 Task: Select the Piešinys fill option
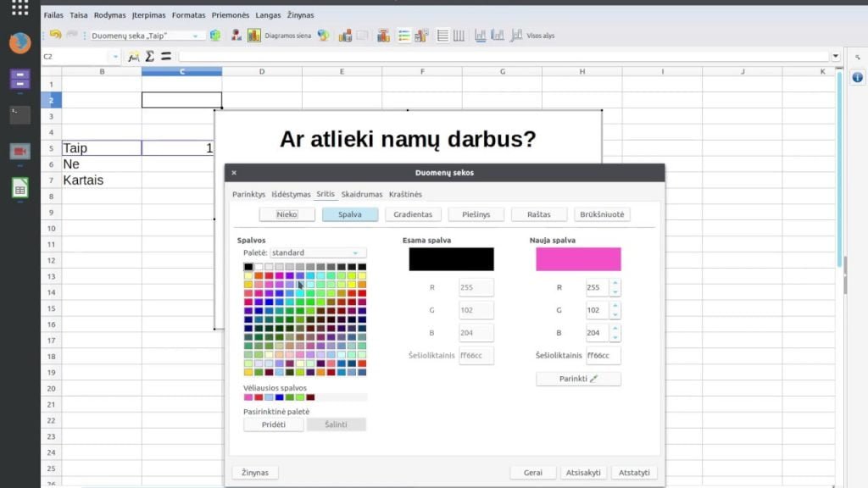pyautogui.click(x=476, y=214)
